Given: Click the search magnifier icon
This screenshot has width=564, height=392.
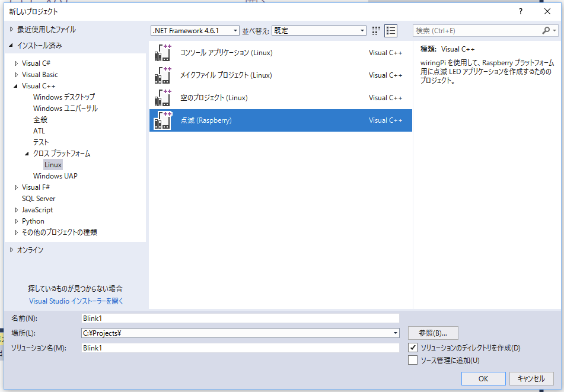Looking at the screenshot, I should click(546, 31).
